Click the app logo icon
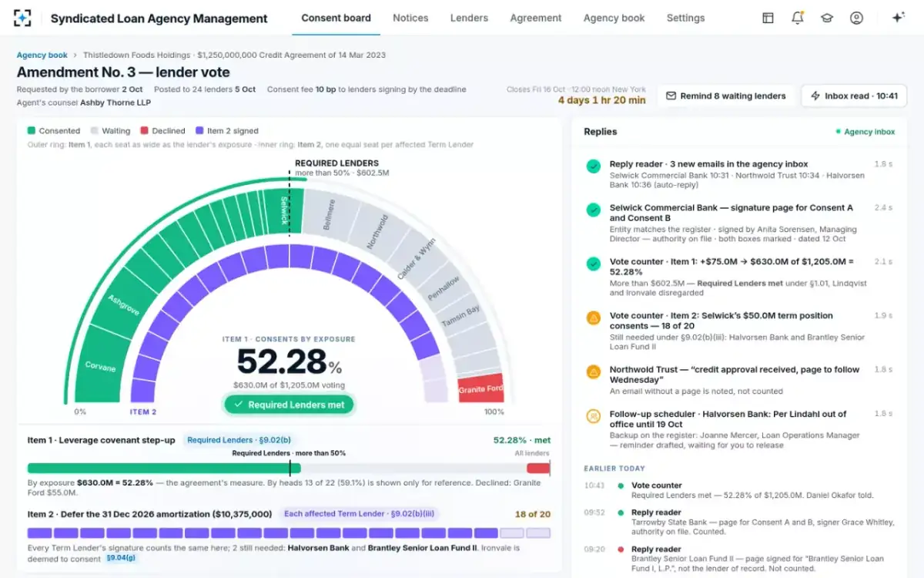Viewport: 924px width, 578px height. point(23,18)
